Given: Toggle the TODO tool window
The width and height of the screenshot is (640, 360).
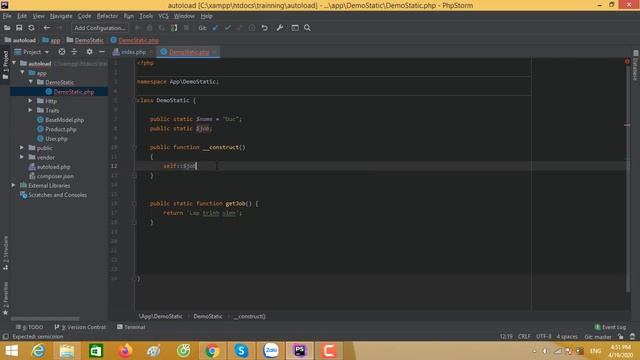Looking at the screenshot, I should click(29, 327).
